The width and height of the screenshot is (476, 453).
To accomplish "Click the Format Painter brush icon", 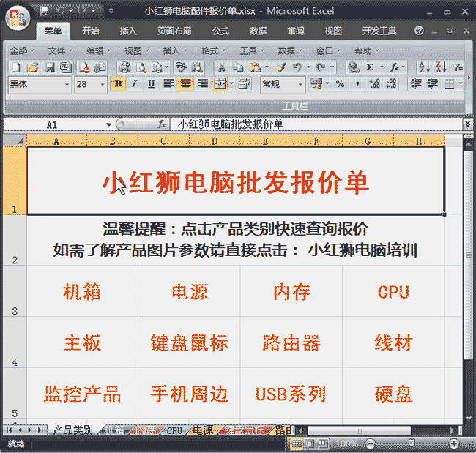I will (280, 67).
